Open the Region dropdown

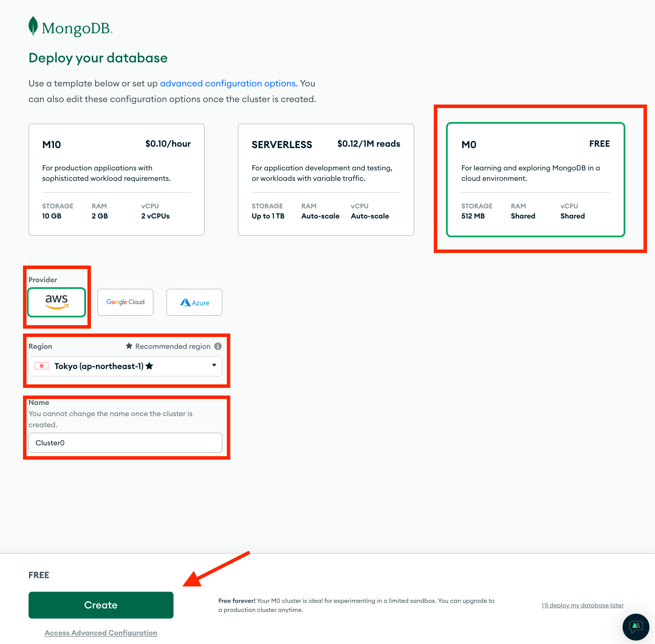(125, 366)
